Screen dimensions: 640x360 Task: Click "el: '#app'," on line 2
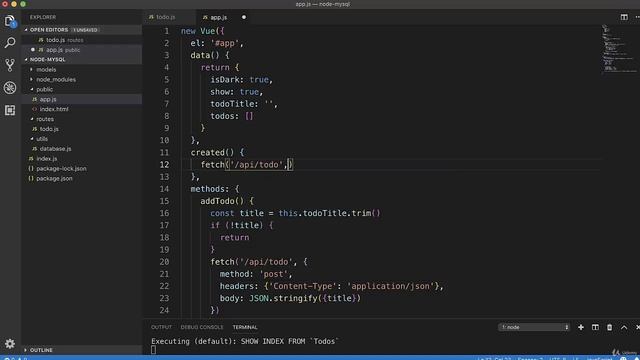tap(217, 43)
